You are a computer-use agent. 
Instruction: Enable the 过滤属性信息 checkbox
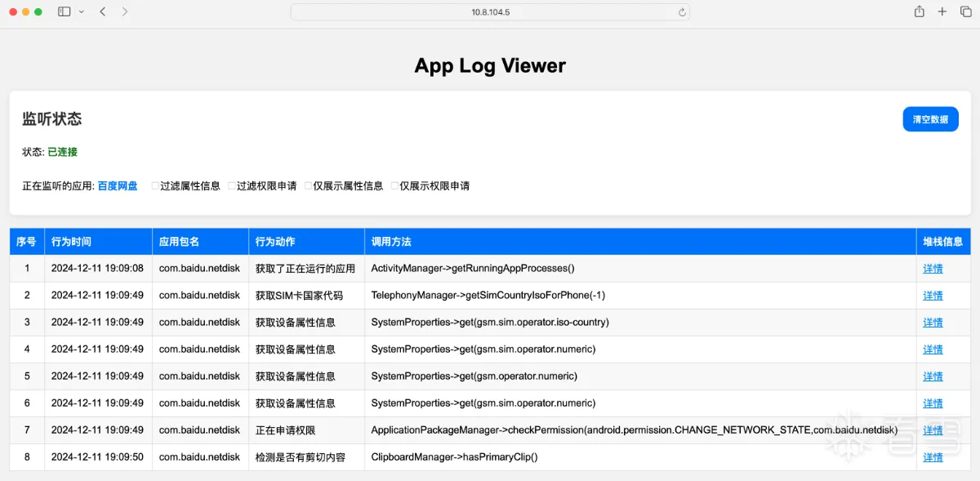155,186
